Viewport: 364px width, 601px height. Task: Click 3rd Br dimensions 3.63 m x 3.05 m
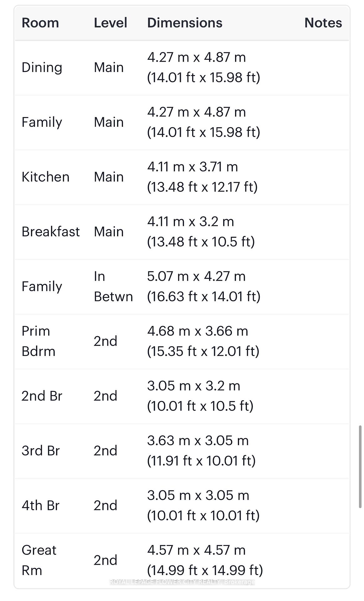[x=198, y=441]
